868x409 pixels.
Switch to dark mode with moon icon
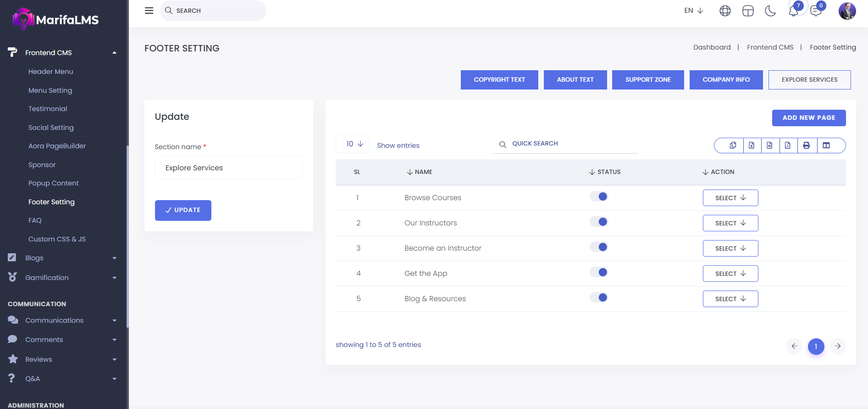(x=770, y=11)
